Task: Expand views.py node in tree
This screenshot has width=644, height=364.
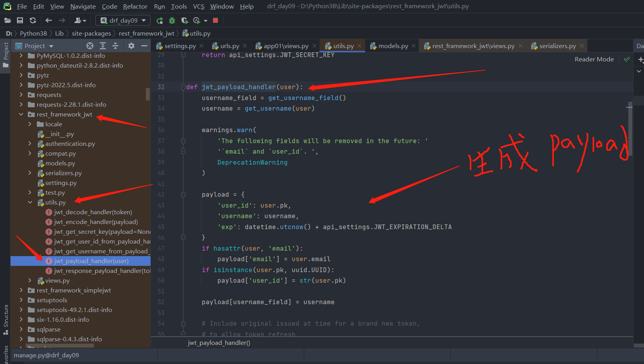Action: 30,281
